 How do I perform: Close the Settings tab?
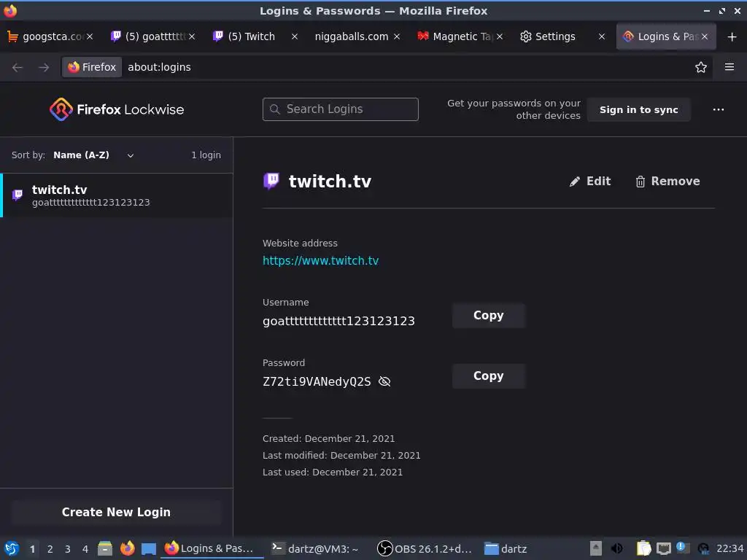coord(602,36)
